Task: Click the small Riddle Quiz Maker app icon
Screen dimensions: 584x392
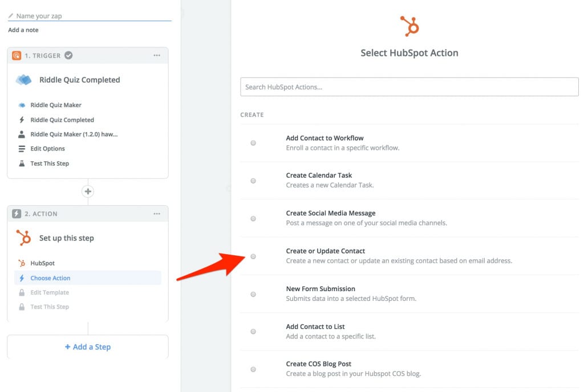Action: coord(22,105)
